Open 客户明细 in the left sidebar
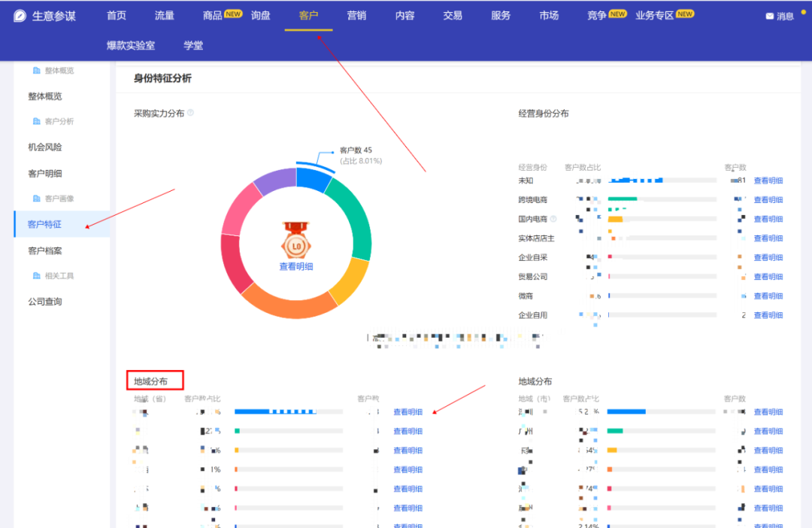 [45, 173]
